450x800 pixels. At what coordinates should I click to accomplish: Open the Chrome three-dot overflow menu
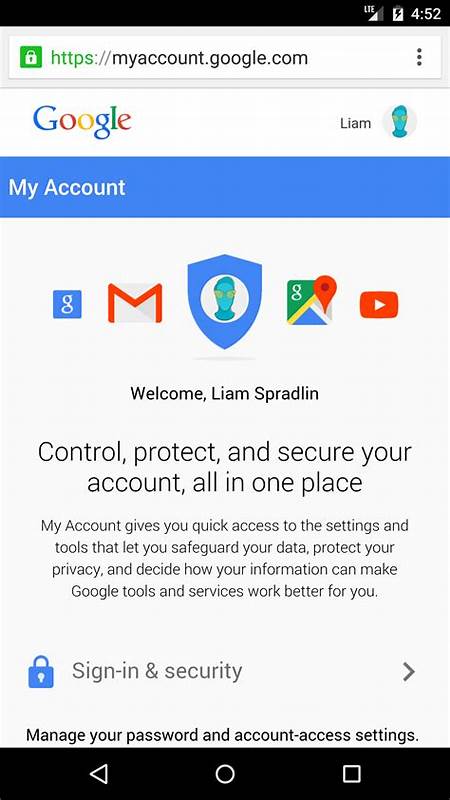(x=419, y=57)
